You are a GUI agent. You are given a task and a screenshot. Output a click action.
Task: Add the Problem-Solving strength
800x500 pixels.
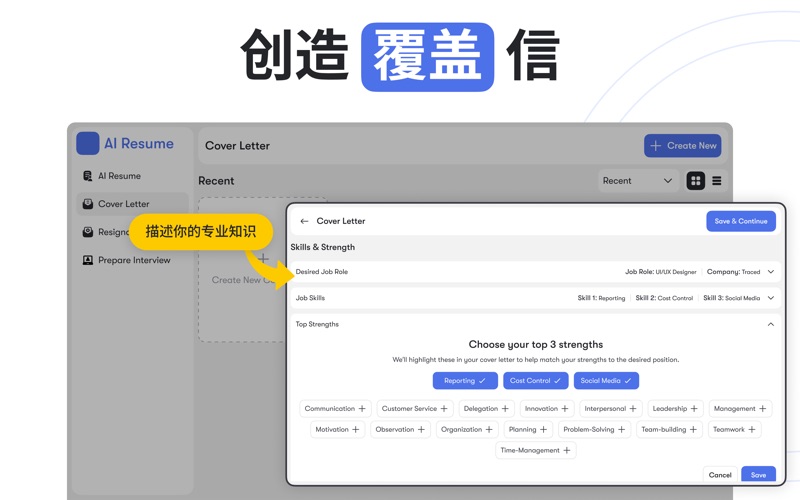coord(594,430)
